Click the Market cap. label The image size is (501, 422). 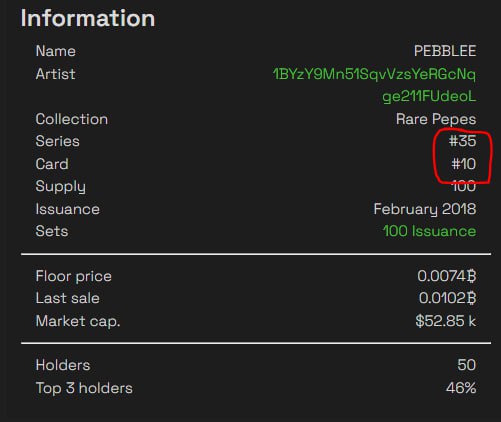(x=78, y=321)
